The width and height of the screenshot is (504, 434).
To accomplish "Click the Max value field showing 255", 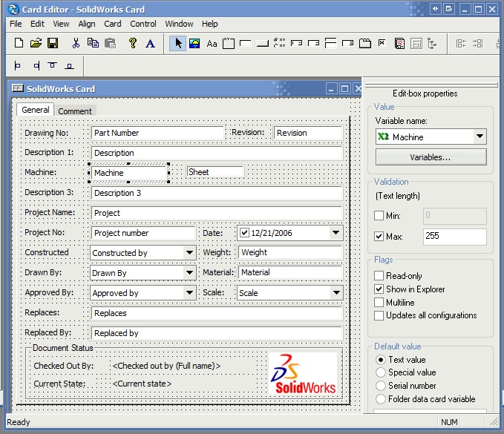I will pos(454,237).
